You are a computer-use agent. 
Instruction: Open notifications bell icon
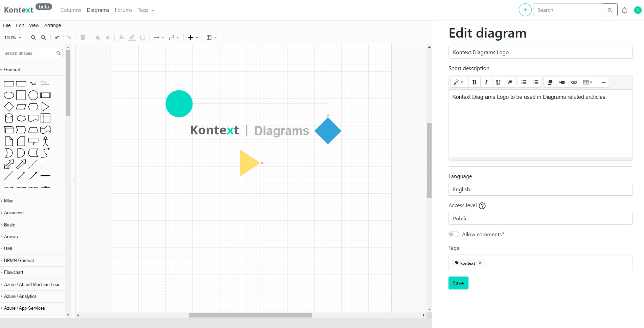(x=624, y=10)
